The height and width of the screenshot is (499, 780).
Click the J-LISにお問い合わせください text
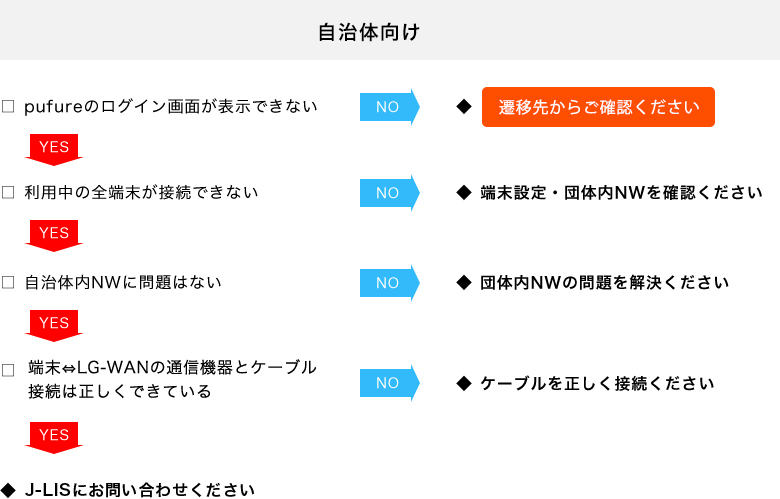139,490
